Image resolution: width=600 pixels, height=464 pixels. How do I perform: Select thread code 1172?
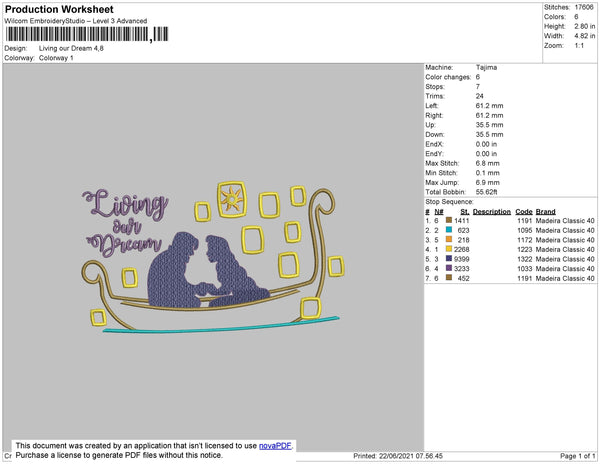(525, 240)
